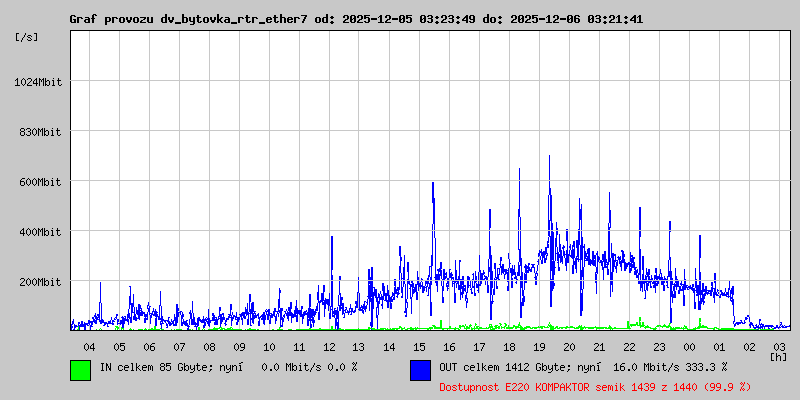Click the 03 hour tick label
Image resolution: width=800 pixels, height=400 pixels.
(779, 346)
